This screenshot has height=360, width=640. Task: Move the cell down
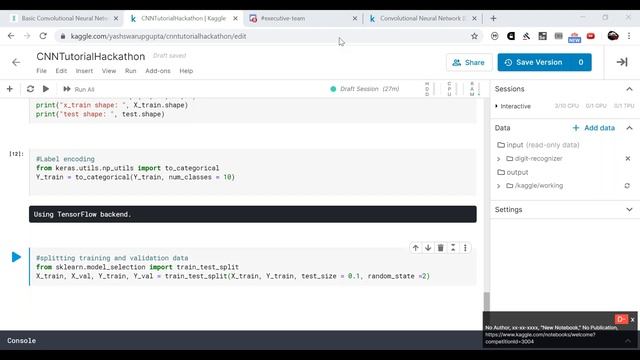point(428,248)
